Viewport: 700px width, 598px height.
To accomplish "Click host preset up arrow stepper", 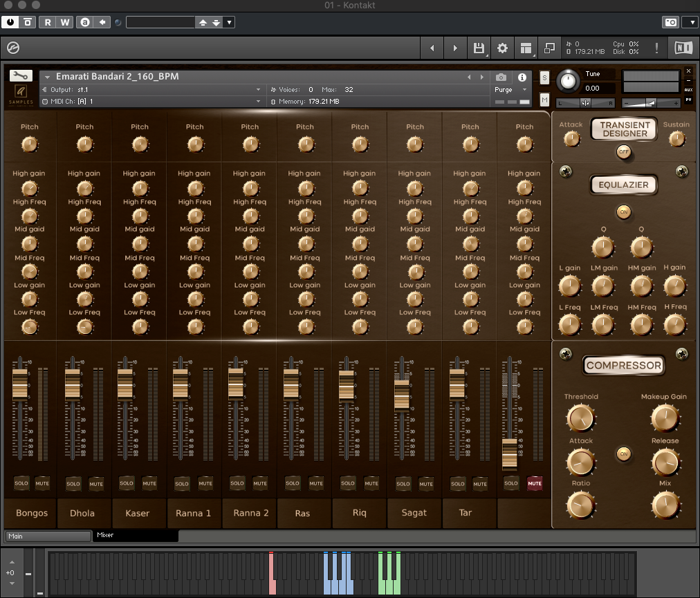I will (203, 22).
